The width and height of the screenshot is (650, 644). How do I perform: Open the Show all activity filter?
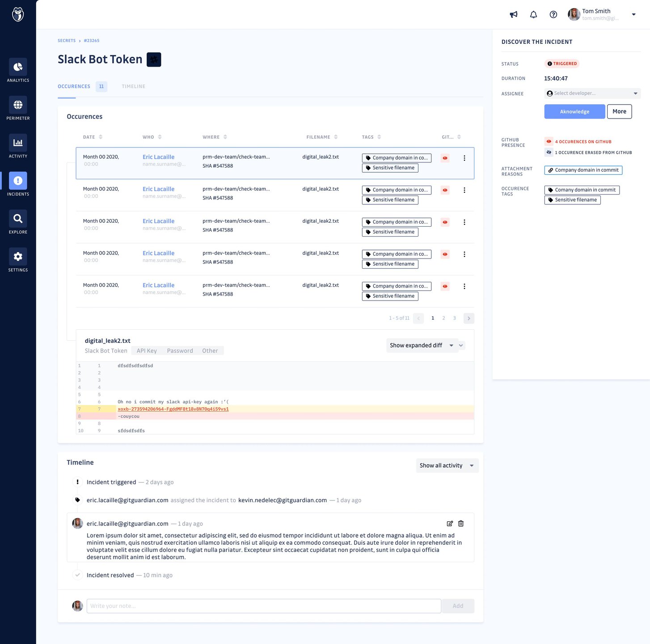(447, 466)
